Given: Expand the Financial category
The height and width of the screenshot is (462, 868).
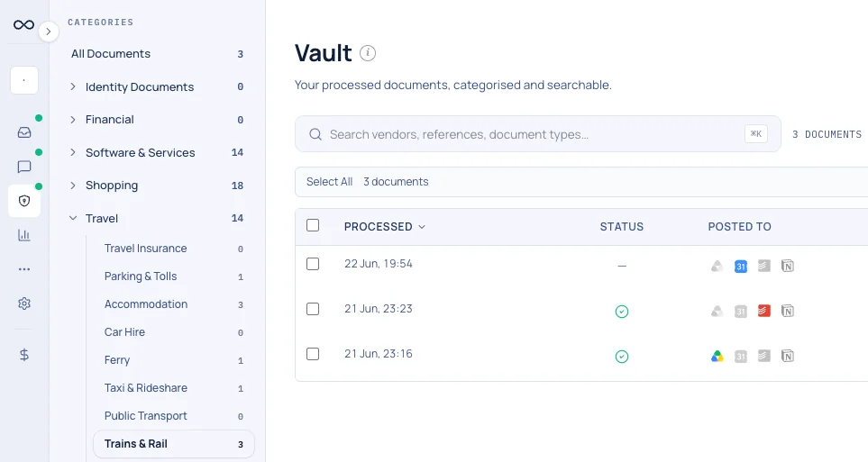Looking at the screenshot, I should pos(72,120).
